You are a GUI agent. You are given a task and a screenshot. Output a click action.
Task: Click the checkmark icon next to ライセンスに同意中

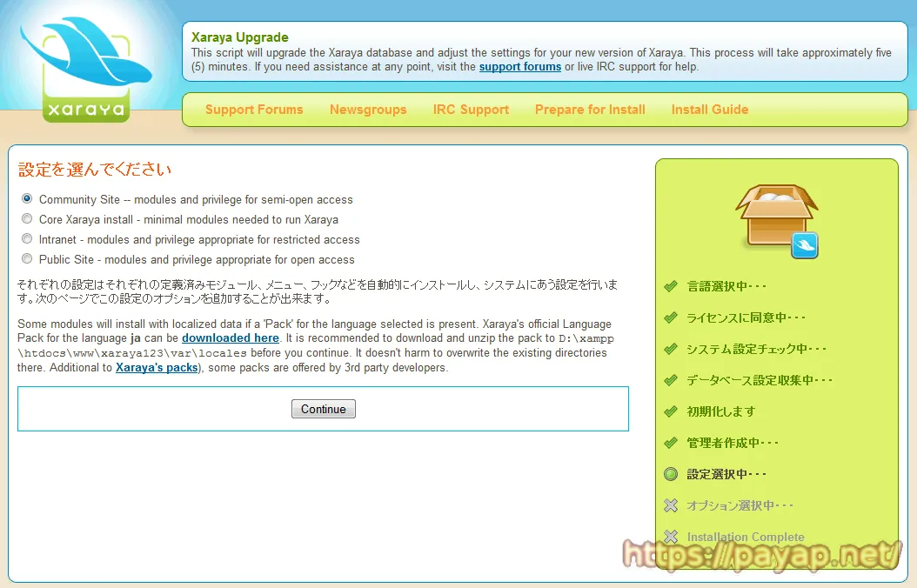[672, 316]
